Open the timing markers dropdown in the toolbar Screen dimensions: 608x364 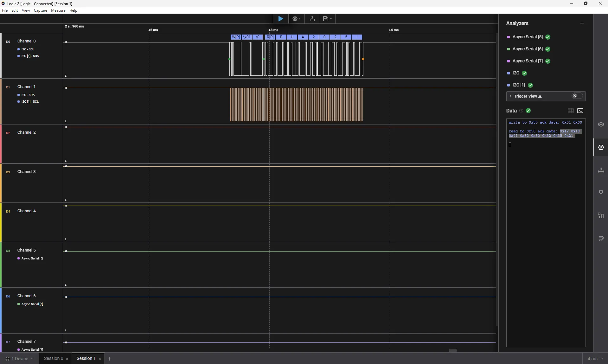coord(327,19)
